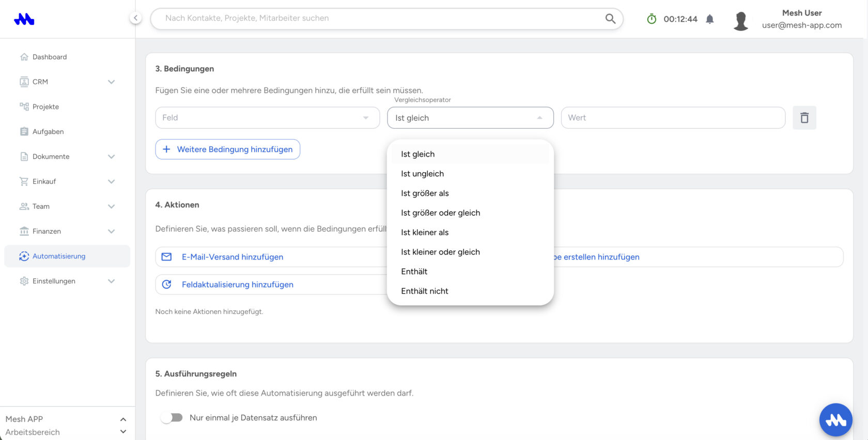Viewport: 868px width, 440px height.
Task: Select 'Enthält nicht' option
Action: coord(470,291)
